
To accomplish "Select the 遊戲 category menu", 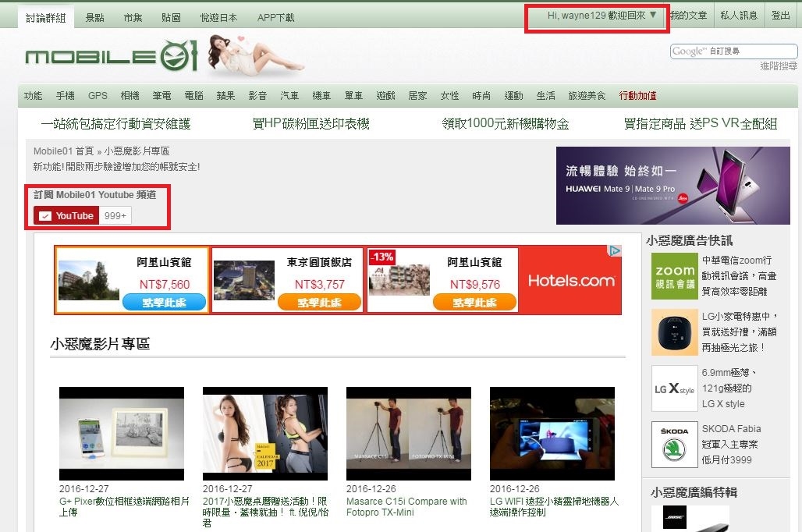I will coord(385,96).
